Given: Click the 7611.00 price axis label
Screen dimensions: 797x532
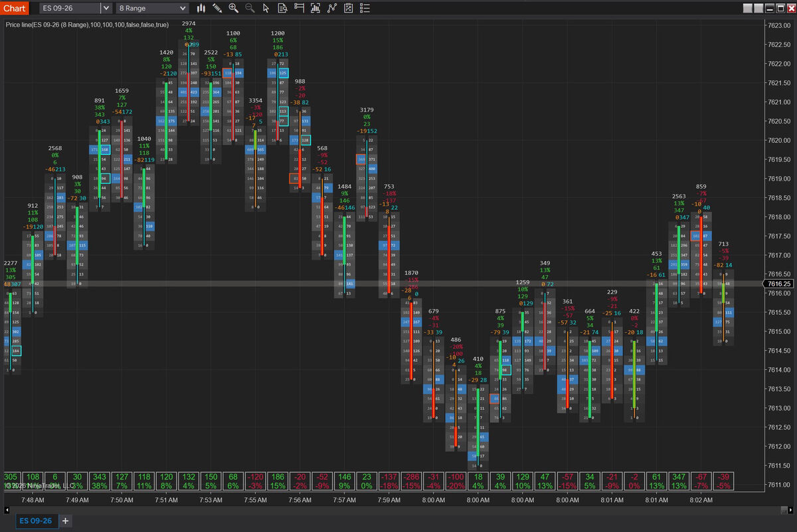Looking at the screenshot, I should click(778, 485).
